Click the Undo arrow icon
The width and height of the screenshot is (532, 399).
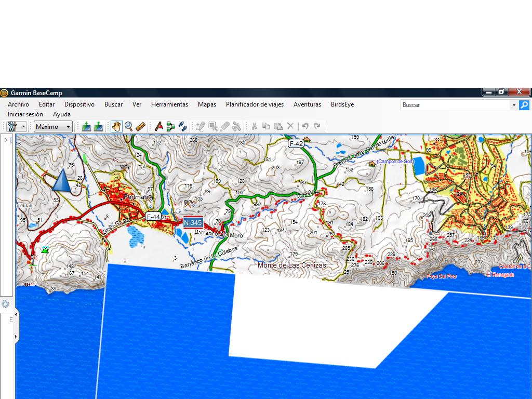(x=305, y=126)
